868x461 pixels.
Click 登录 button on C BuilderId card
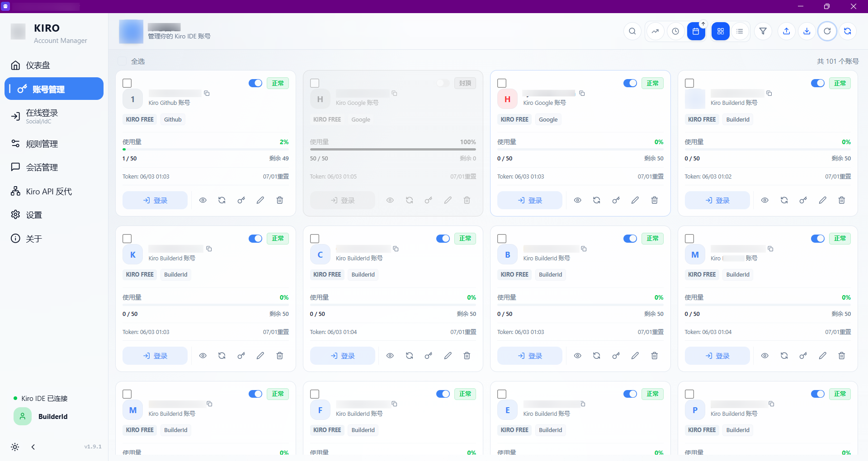pyautogui.click(x=343, y=356)
